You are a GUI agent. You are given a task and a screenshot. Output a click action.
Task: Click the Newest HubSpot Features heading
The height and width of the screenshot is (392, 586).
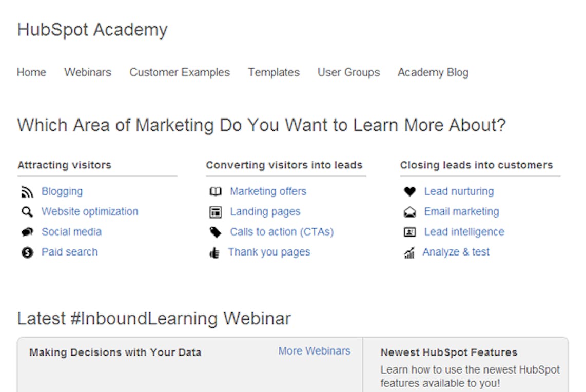coord(449,352)
